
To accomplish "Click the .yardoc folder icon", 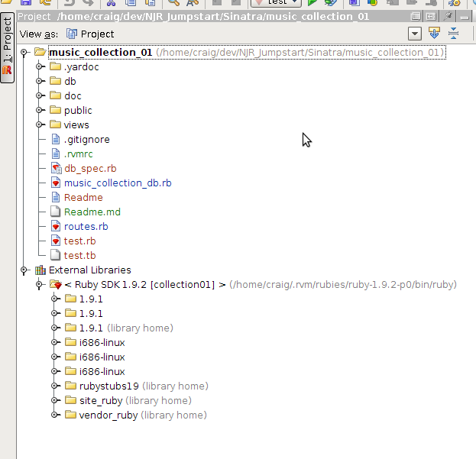I will click(55, 66).
